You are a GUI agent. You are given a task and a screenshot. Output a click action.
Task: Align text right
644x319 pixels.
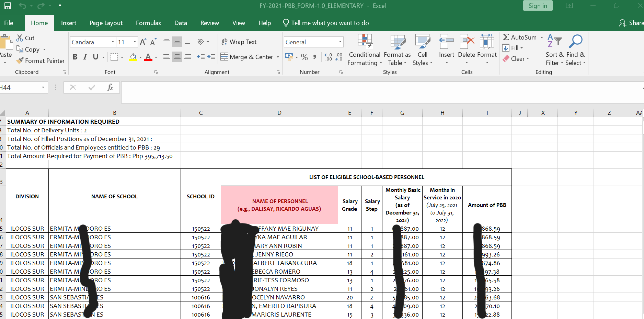tap(187, 57)
